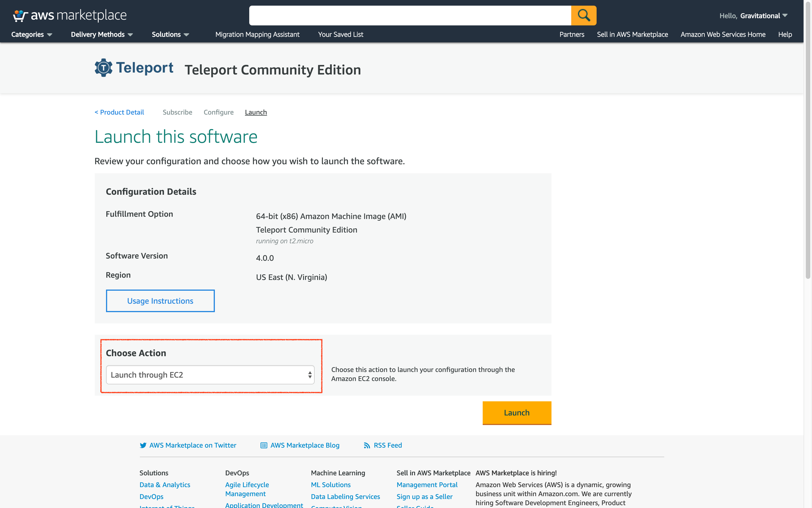Open the Delivery Methods dropdown
812x508 pixels.
pyautogui.click(x=102, y=34)
